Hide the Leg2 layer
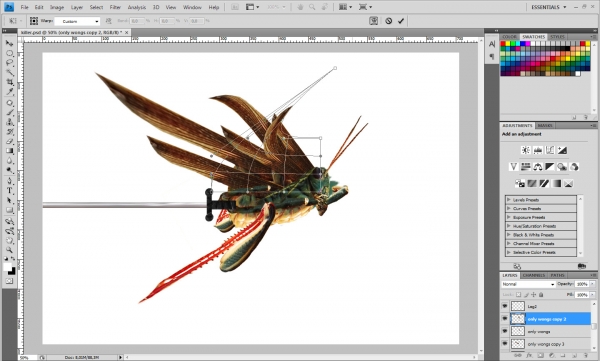Screen dimensions: 600x361 coord(505,306)
